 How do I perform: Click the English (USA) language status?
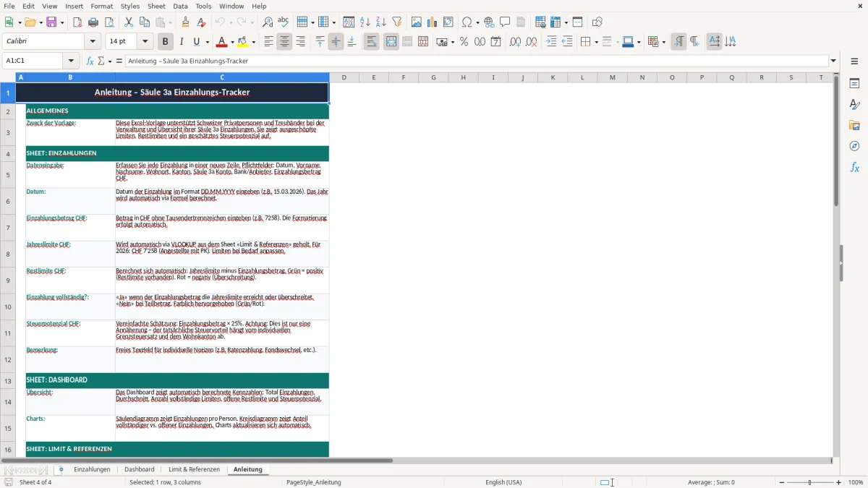point(503,482)
